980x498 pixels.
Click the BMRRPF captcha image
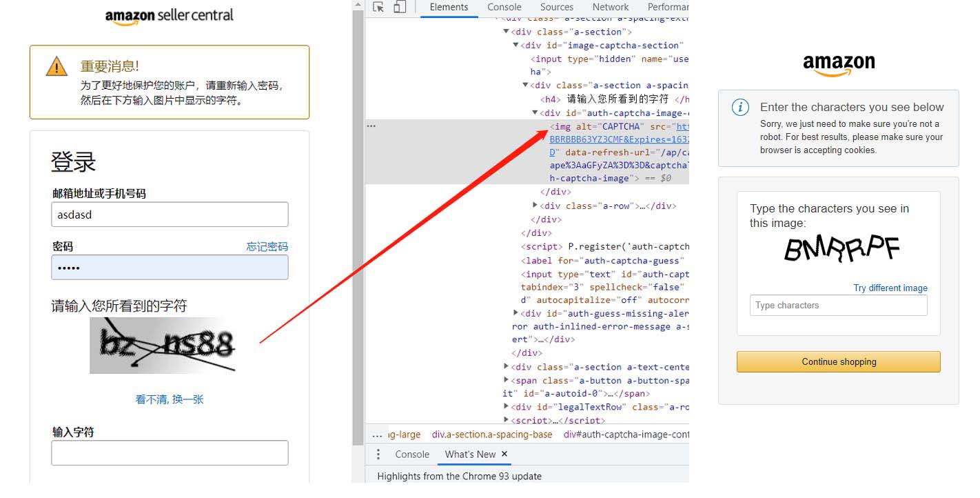click(x=842, y=249)
